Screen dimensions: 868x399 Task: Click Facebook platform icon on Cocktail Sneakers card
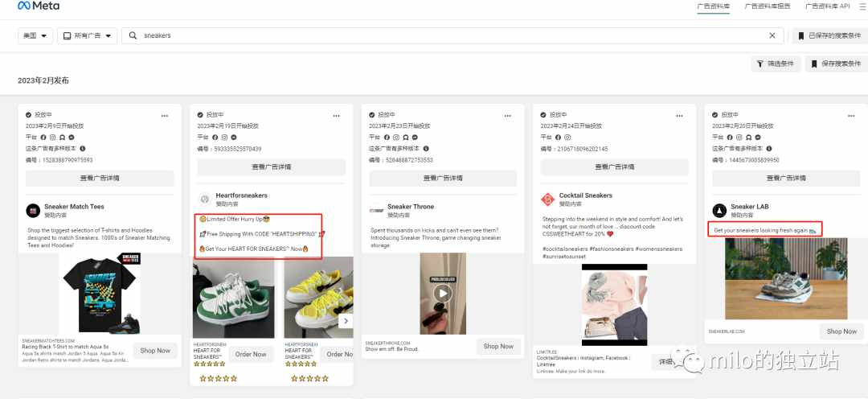558,138
